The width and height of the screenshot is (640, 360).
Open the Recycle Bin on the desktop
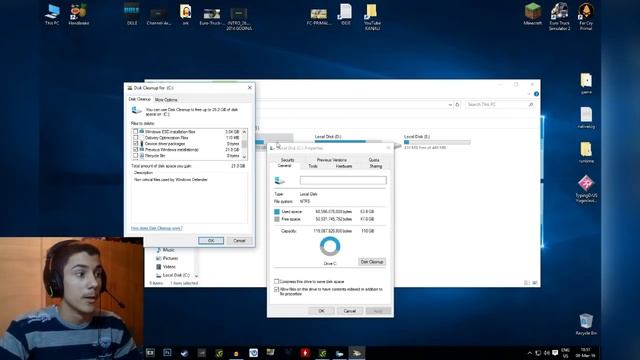point(586,324)
